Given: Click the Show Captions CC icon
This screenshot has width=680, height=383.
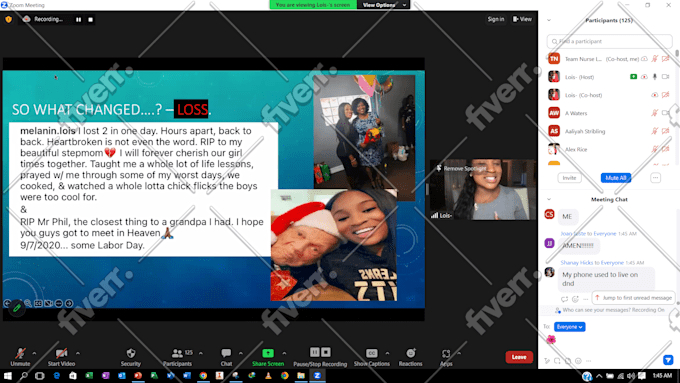Looking at the screenshot, I should pyautogui.click(x=372, y=353).
